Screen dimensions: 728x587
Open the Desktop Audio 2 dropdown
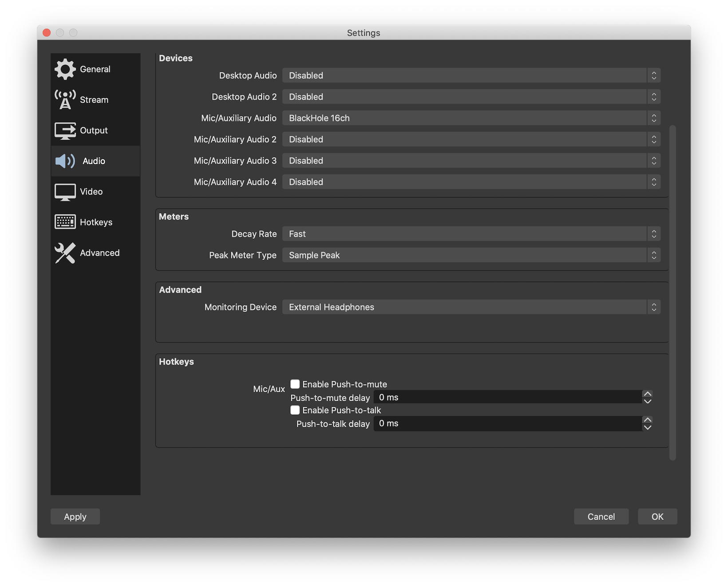coord(471,97)
